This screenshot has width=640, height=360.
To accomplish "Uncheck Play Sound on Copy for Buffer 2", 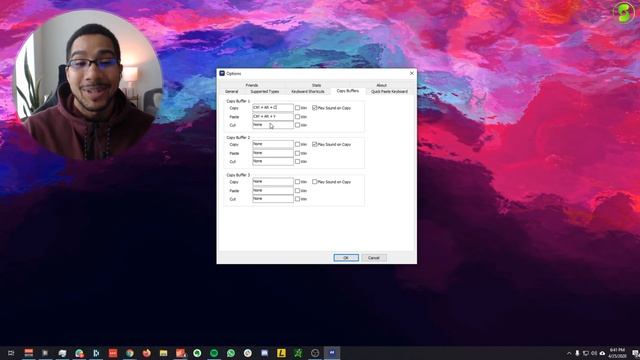I will pyautogui.click(x=315, y=144).
